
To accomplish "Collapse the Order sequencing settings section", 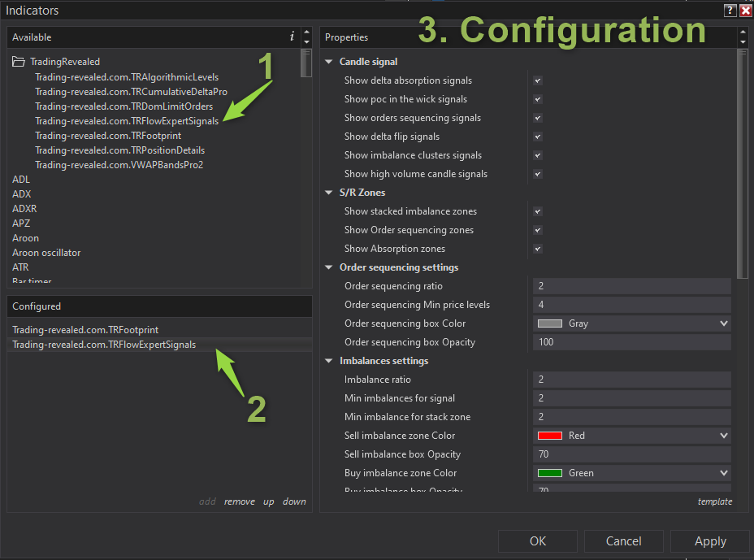I will point(329,267).
